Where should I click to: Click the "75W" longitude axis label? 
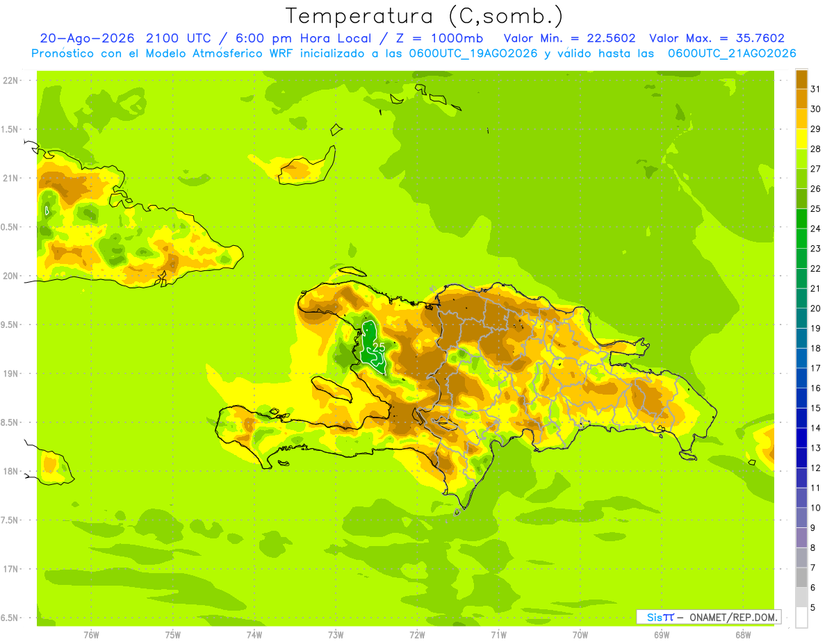[x=173, y=634]
